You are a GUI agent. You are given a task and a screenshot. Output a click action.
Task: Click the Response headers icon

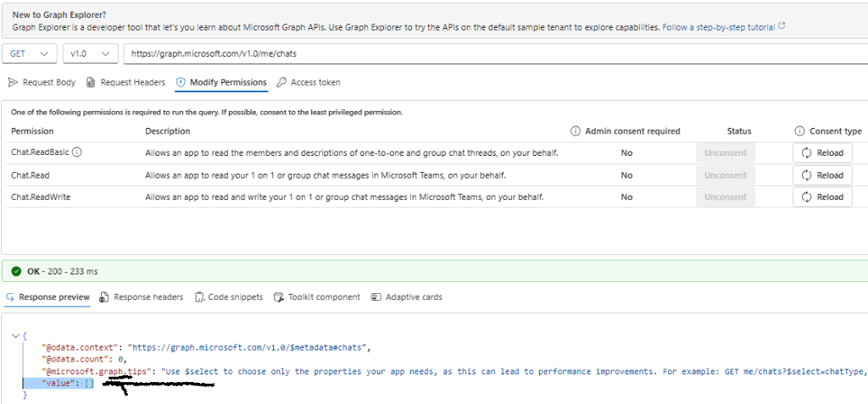tap(103, 297)
